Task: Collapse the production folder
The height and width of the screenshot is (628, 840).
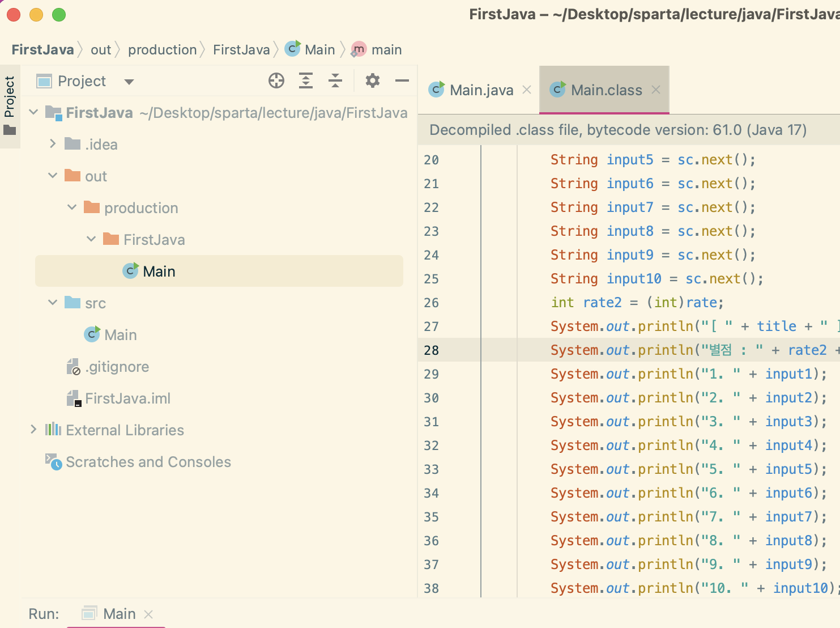Action: tap(72, 207)
